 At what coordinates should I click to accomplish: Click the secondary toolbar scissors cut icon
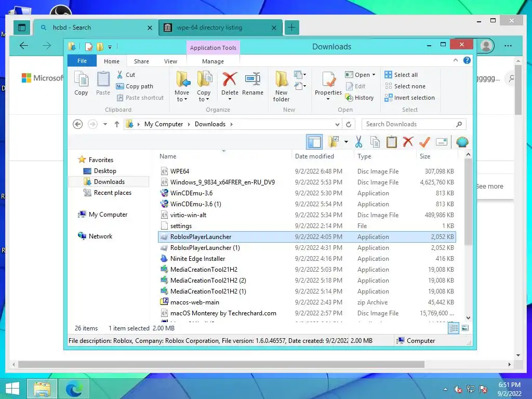(358, 142)
